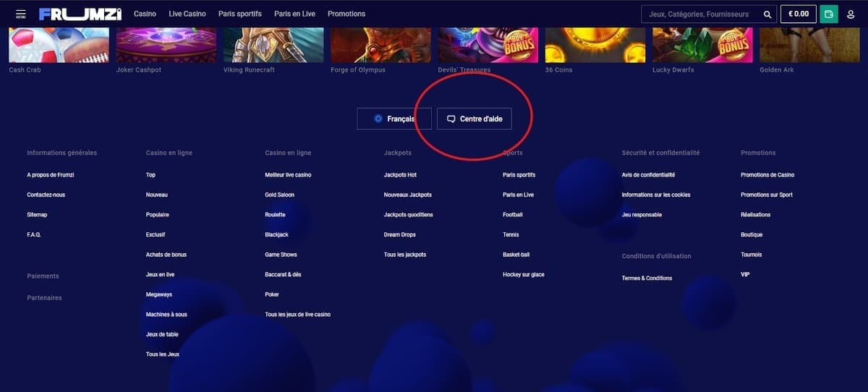Click the Jackpots Hot link
Viewport: 868px width, 392px height.
tap(400, 175)
